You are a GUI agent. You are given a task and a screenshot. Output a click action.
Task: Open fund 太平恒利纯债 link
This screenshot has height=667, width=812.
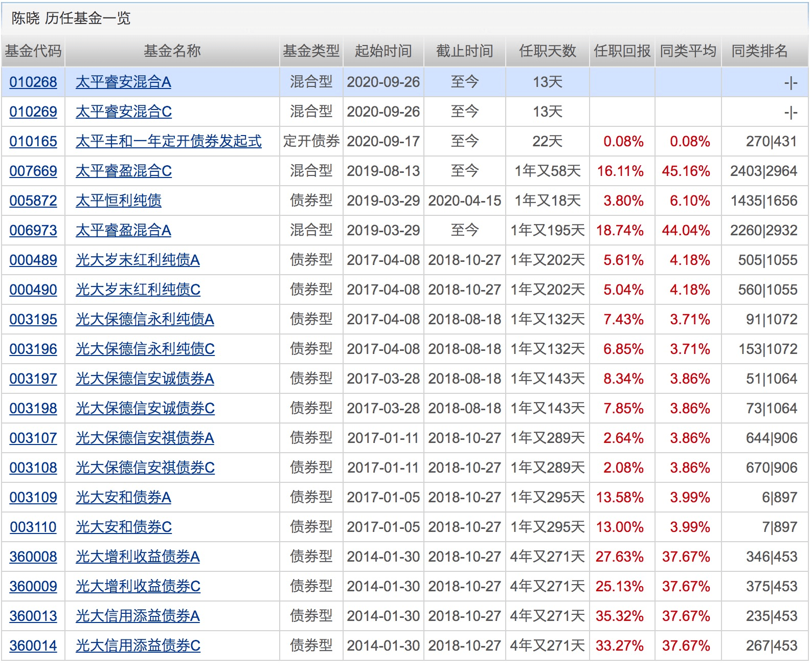[x=119, y=201]
